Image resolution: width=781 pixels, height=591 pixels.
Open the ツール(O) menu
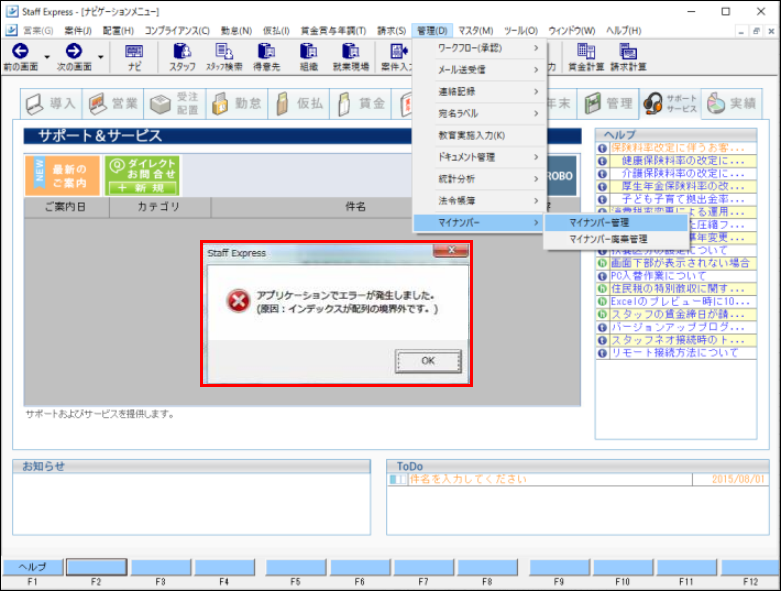tap(521, 31)
